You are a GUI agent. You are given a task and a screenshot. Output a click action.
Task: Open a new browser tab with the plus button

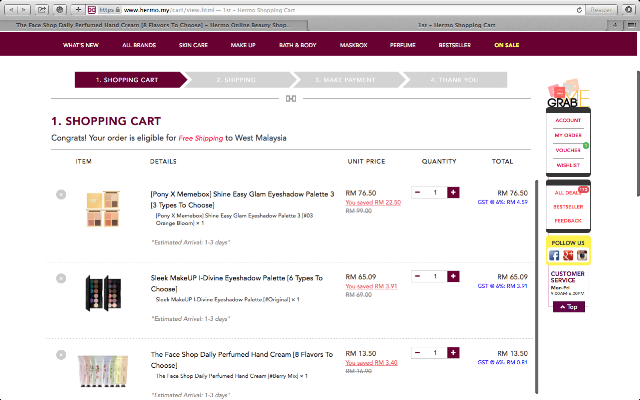click(x=615, y=25)
